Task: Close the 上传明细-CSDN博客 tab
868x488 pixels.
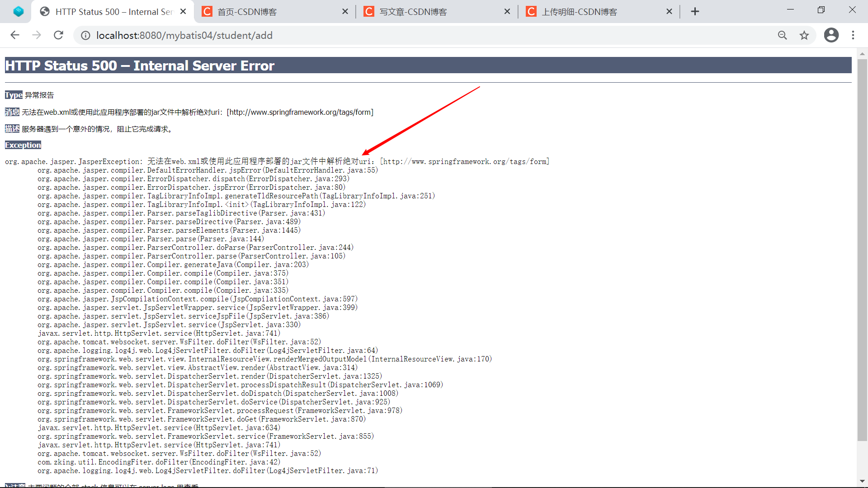Action: coord(669,11)
